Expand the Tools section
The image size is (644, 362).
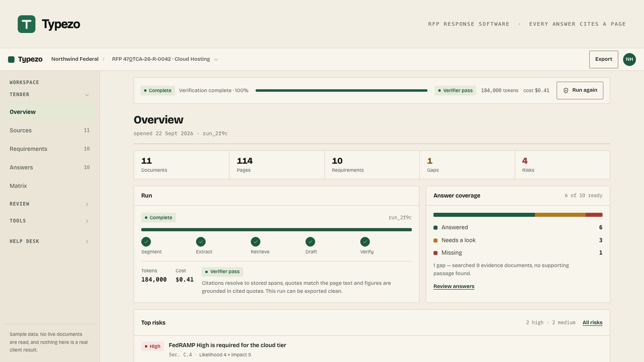(x=50, y=221)
